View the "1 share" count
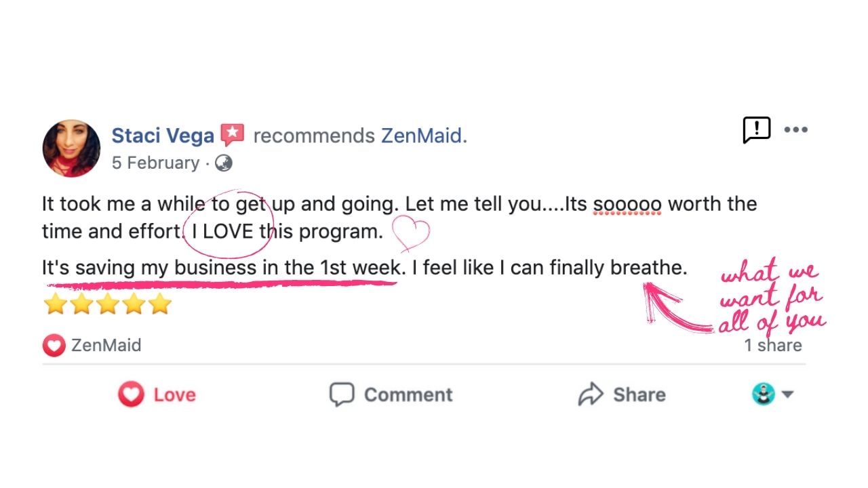Screen dimensions: 868x488 point(772,346)
